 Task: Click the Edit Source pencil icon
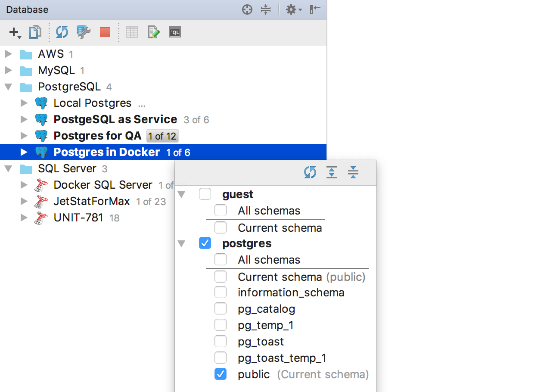(x=153, y=32)
